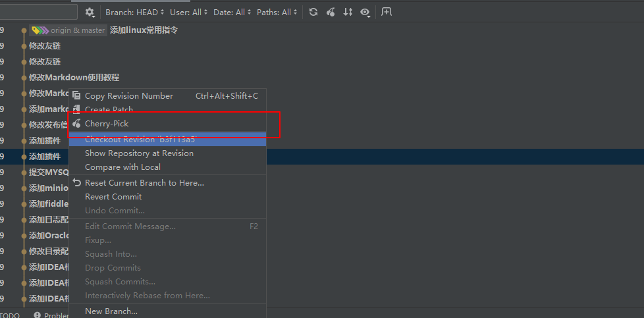This screenshot has height=318, width=644.
Task: Open the Date: All filter dropdown
Action: tap(232, 13)
